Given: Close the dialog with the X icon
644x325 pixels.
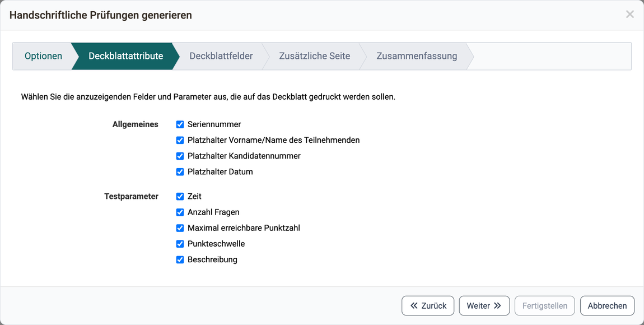Looking at the screenshot, I should (629, 15).
